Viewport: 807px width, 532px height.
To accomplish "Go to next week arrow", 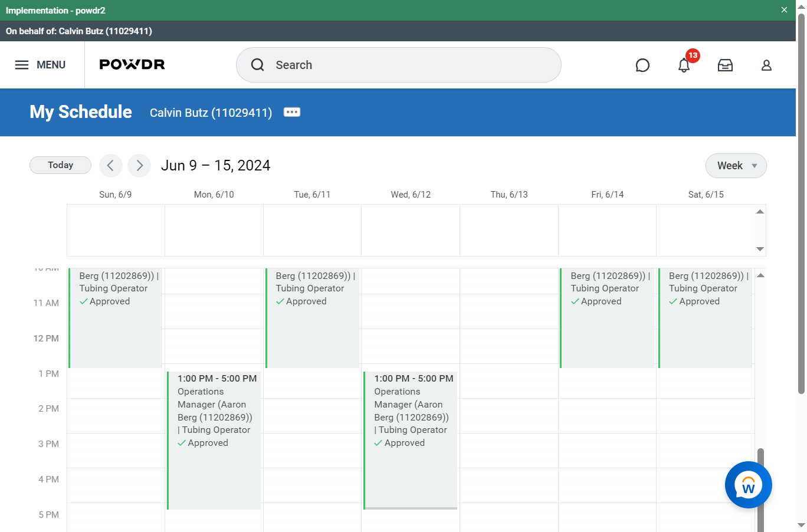I will coord(139,166).
